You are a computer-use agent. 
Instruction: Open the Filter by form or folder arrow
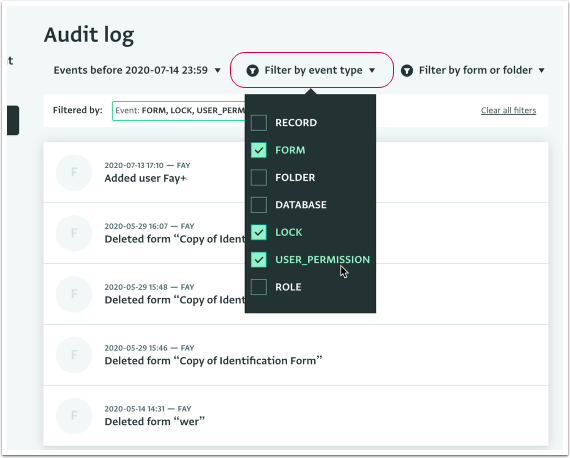542,70
